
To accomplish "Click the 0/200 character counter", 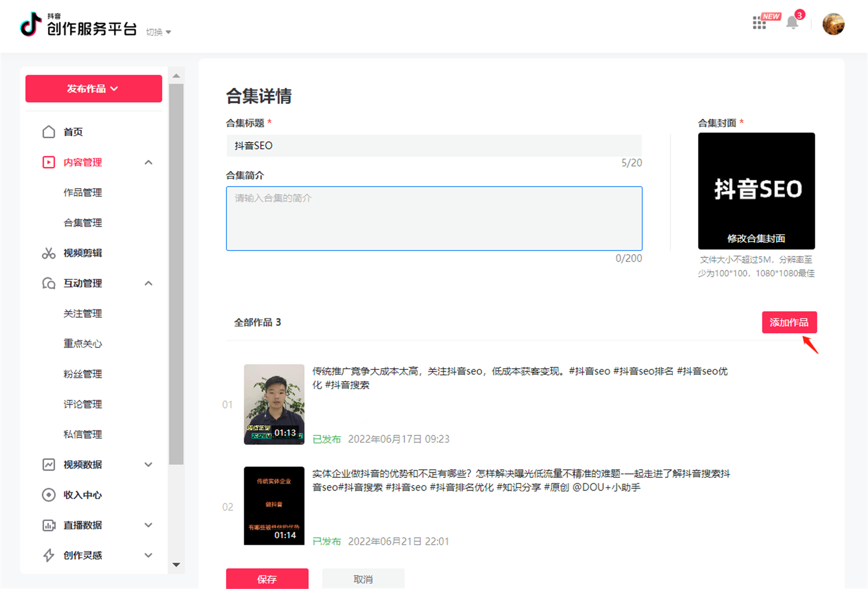I will pyautogui.click(x=629, y=259).
